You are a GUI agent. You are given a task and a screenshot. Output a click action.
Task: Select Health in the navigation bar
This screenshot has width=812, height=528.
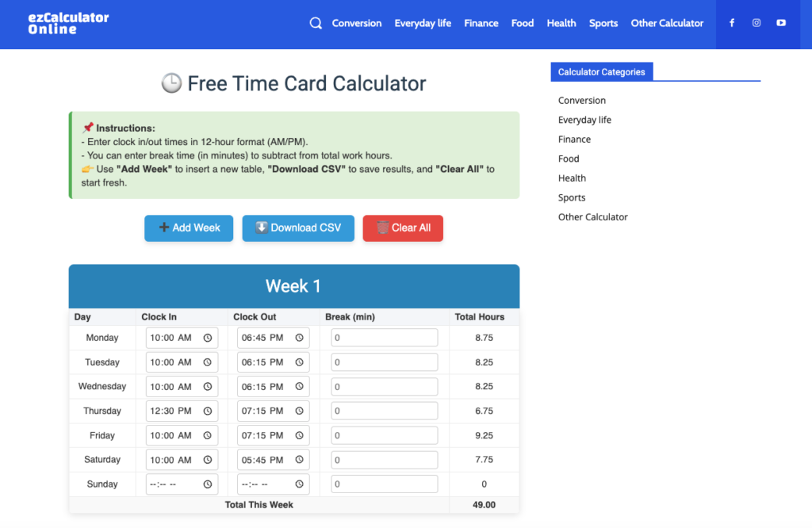pos(561,23)
